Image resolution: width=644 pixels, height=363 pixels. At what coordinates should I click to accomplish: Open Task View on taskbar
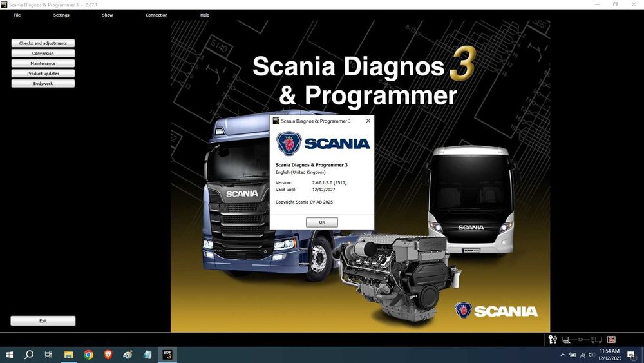(48, 355)
